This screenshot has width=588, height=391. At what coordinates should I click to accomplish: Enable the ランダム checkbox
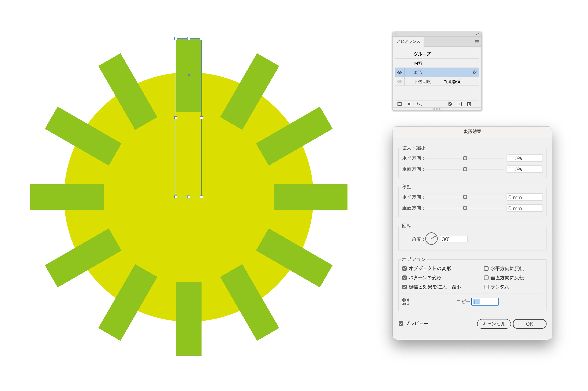click(x=486, y=287)
